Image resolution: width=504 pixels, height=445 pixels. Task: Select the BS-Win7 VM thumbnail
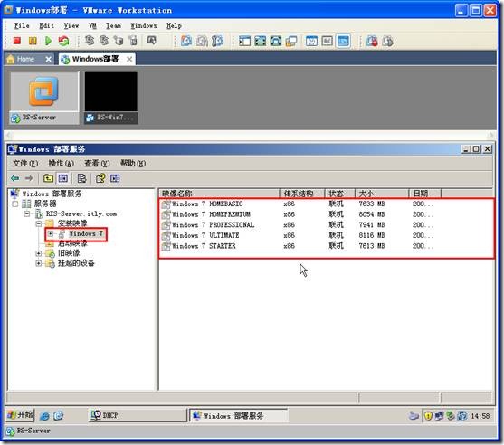[111, 98]
